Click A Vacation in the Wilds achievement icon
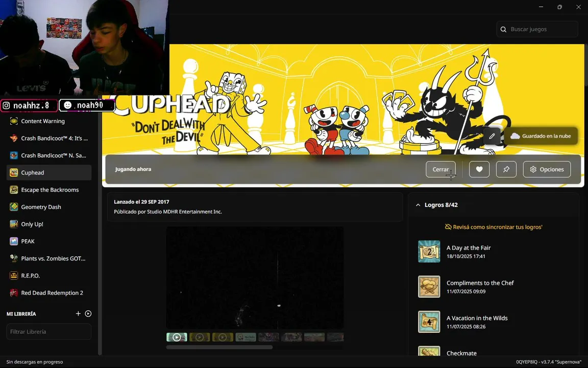The image size is (588, 368). [x=429, y=322]
